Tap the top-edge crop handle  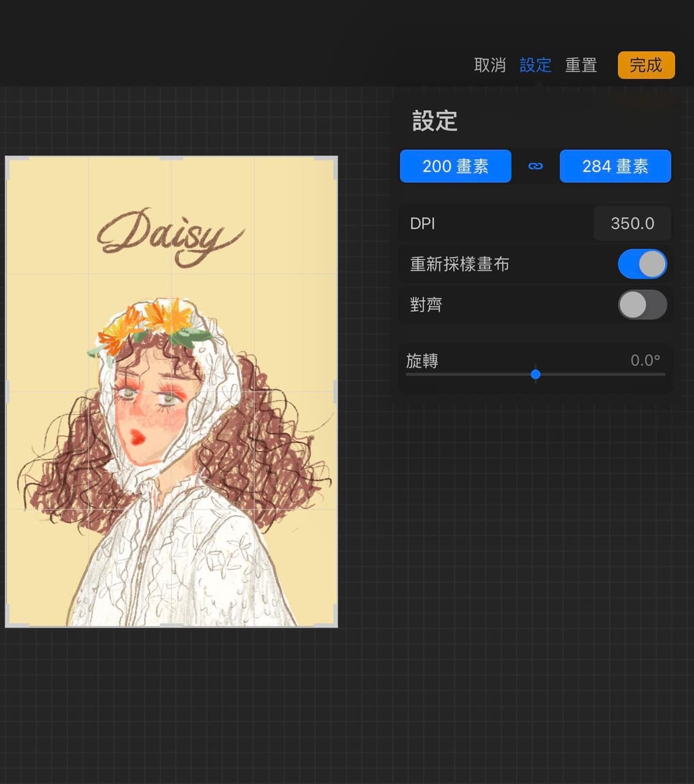pos(171,158)
